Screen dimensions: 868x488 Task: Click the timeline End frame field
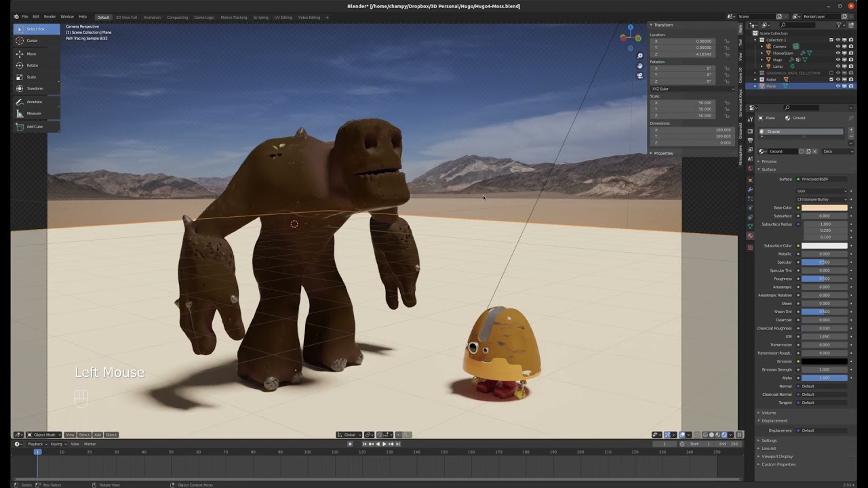[730, 444]
